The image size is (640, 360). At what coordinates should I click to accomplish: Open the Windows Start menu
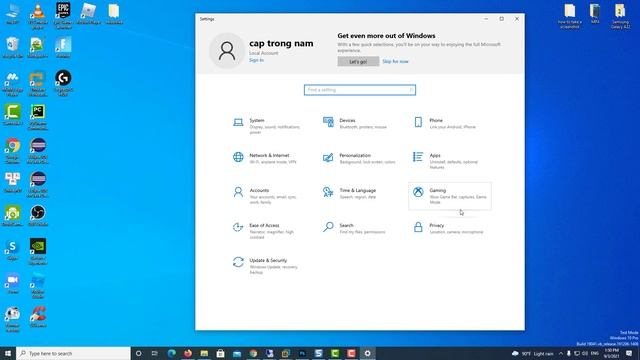[8, 353]
